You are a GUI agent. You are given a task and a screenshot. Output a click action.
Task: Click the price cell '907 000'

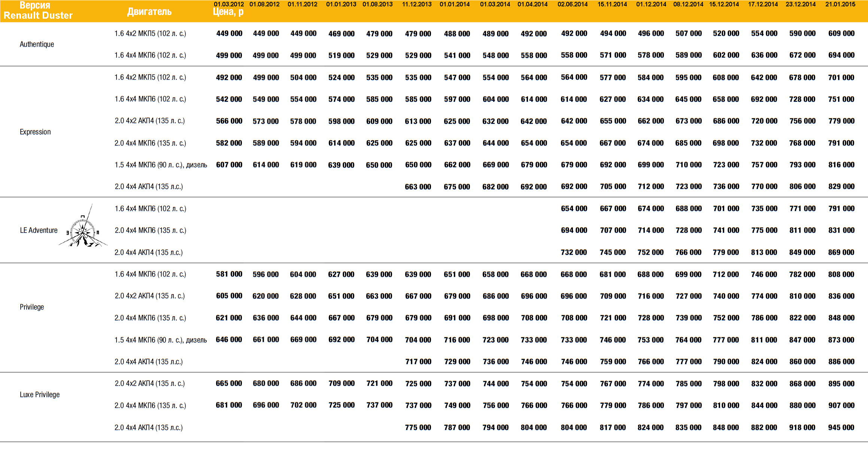(841, 405)
